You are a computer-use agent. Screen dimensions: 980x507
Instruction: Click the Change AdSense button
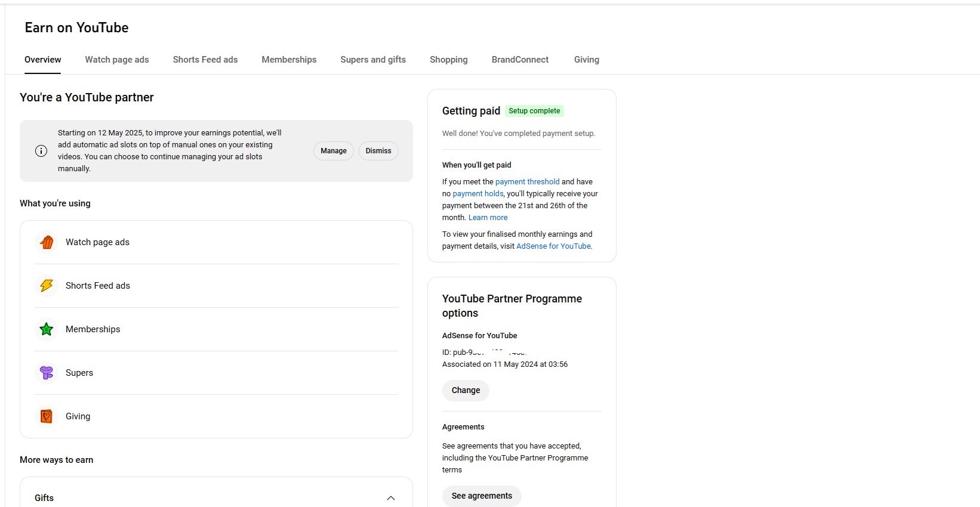coord(466,390)
